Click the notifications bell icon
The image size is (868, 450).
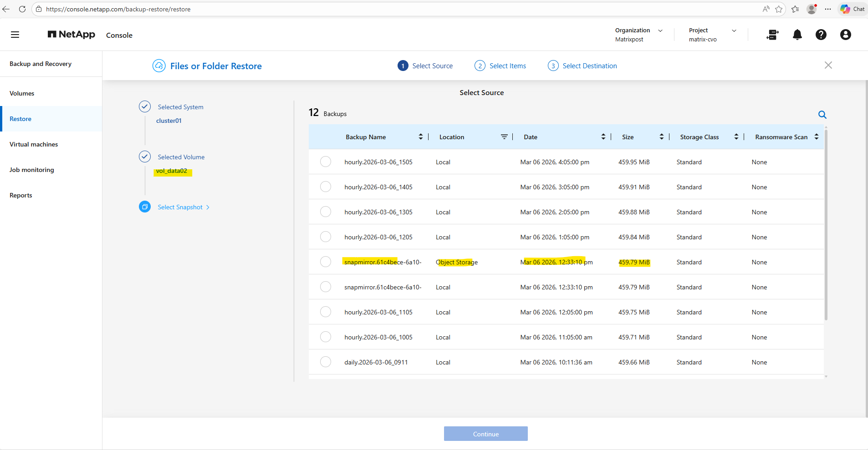pyautogui.click(x=797, y=35)
